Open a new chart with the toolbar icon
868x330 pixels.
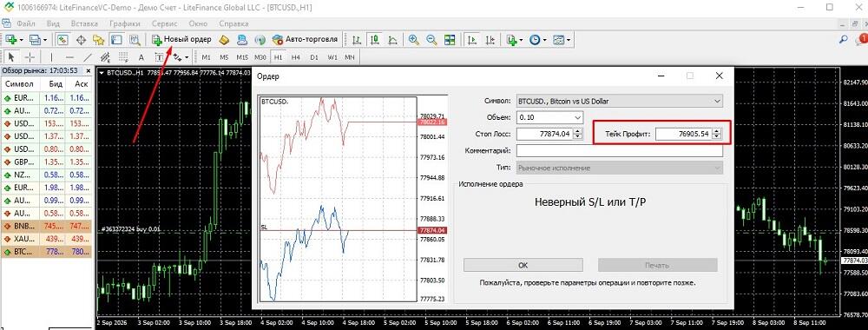coord(11,40)
